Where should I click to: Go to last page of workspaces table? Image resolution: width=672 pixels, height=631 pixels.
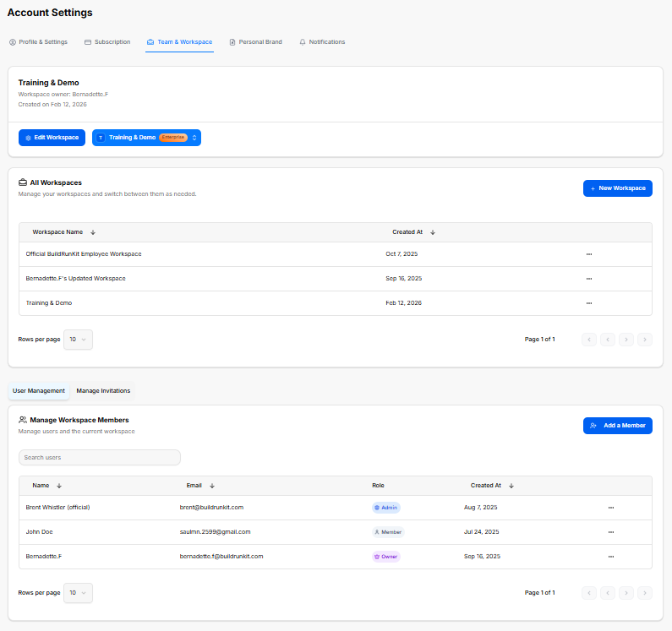(645, 340)
